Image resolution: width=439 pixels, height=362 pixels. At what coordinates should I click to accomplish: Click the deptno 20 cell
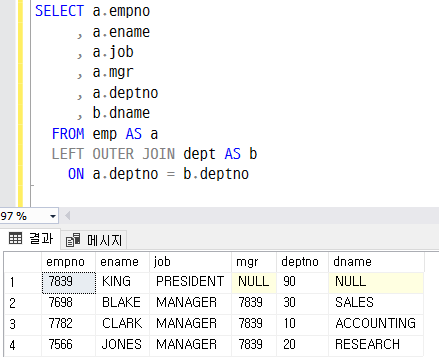tap(302, 345)
